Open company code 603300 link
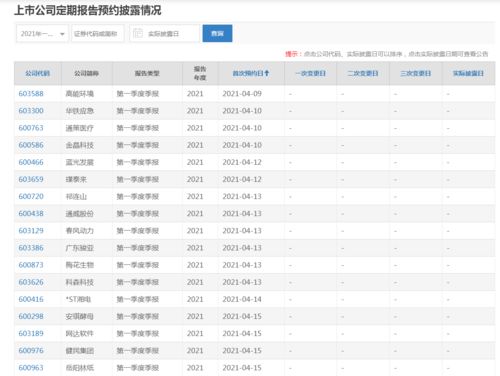The width and height of the screenshot is (500, 376). coord(31,111)
